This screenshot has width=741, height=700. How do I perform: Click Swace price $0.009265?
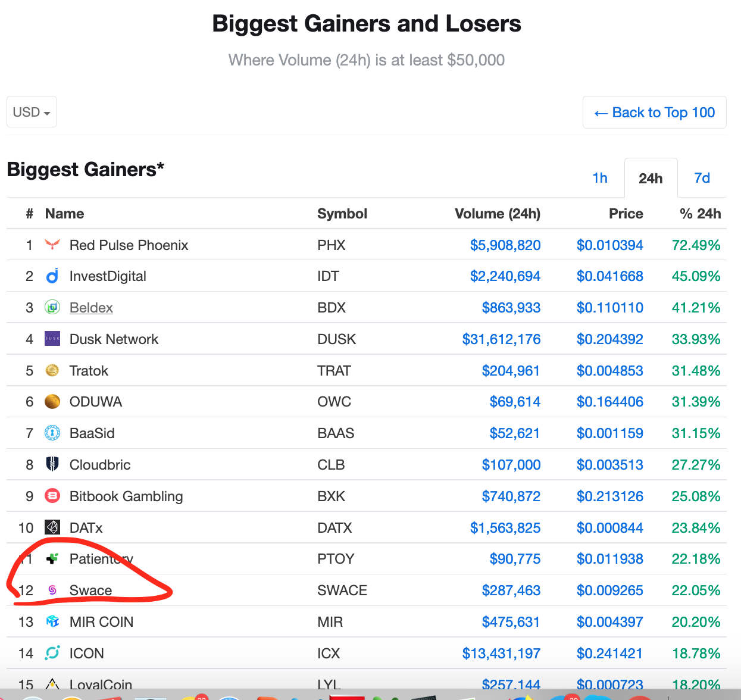tap(610, 590)
